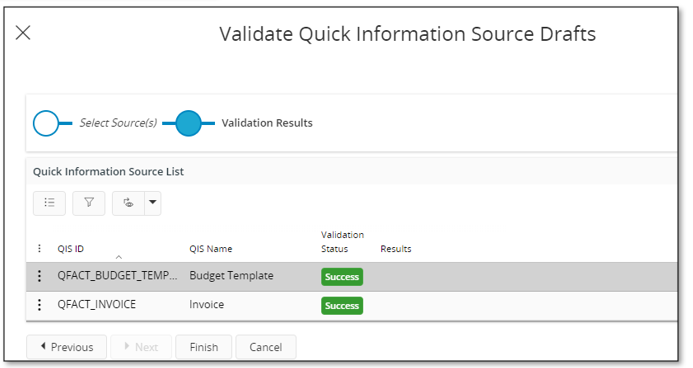Select the Invoice row
Screen dimensions: 693x368
coord(351,305)
